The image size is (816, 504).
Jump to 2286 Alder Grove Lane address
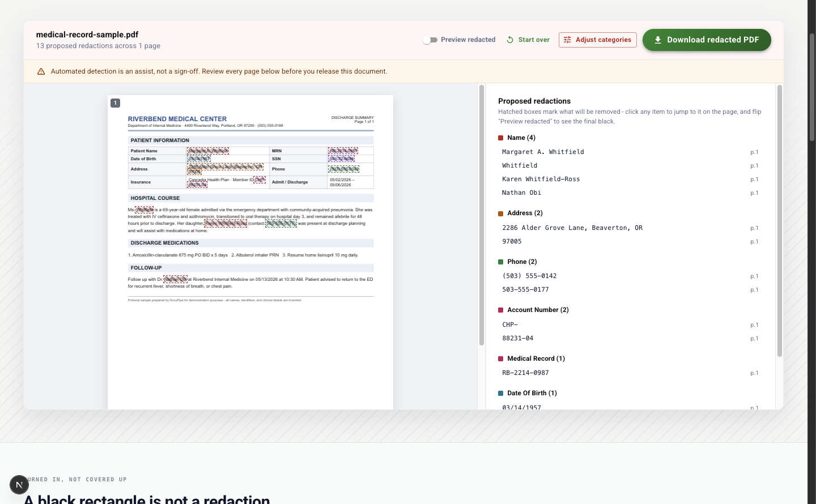(x=630, y=228)
